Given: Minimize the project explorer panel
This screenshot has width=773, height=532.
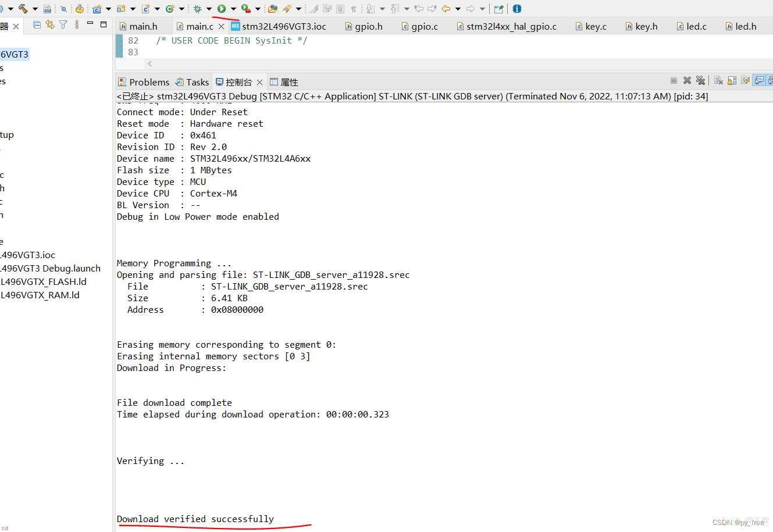Looking at the screenshot, I should [90, 24].
